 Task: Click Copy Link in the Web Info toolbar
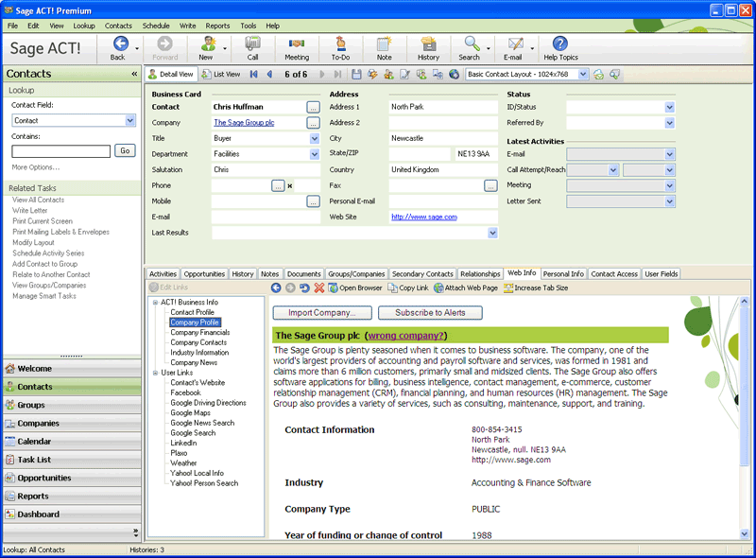click(x=408, y=288)
